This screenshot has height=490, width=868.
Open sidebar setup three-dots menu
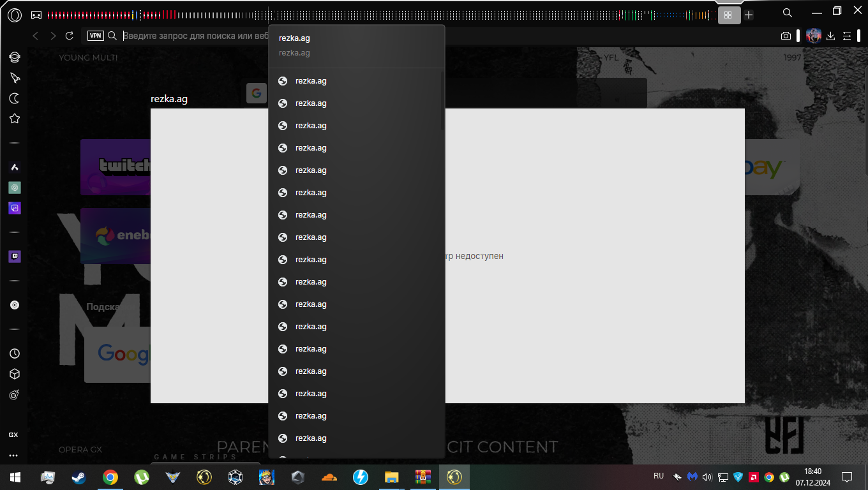[13, 456]
